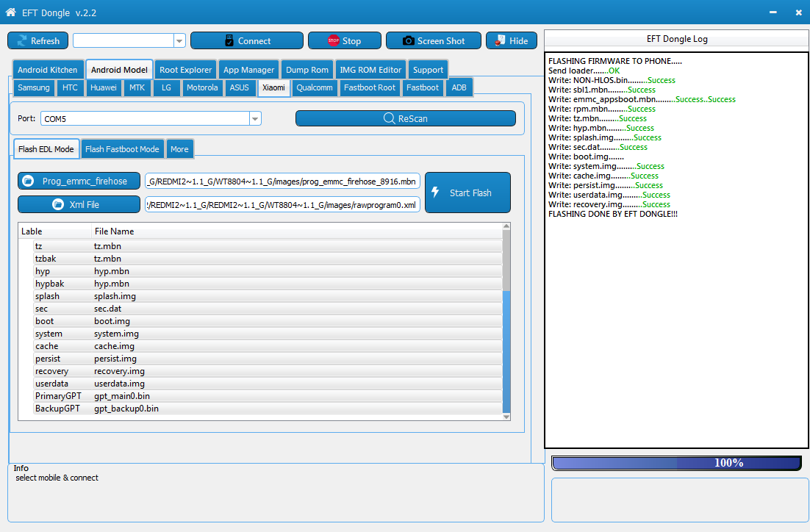Click the rawprogram0.xml path field
The image size is (810, 532).
(x=282, y=204)
